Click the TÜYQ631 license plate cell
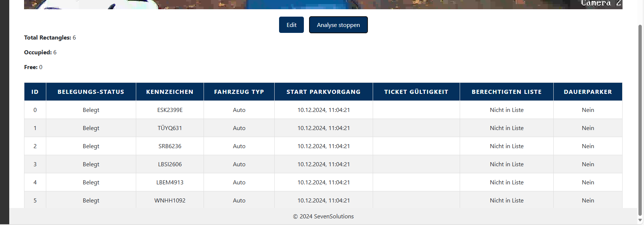This screenshot has width=644, height=225. tap(170, 128)
